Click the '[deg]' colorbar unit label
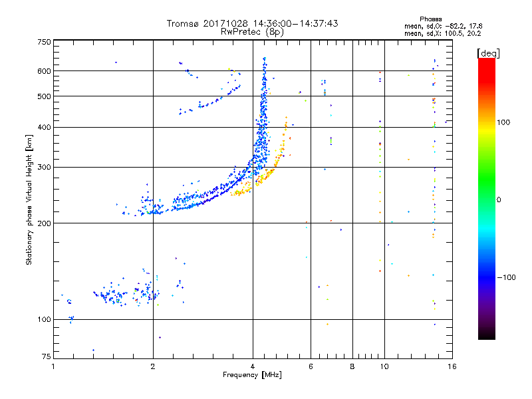This screenshot has height=399, width=532. coord(488,53)
